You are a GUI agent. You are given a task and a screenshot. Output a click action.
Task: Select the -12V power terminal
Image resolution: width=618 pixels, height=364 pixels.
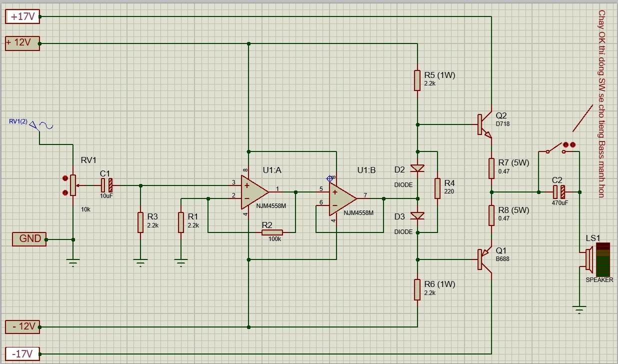21,327
